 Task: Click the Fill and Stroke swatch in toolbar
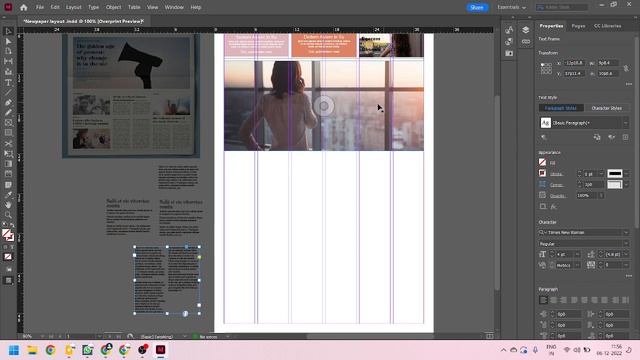(x=8, y=235)
